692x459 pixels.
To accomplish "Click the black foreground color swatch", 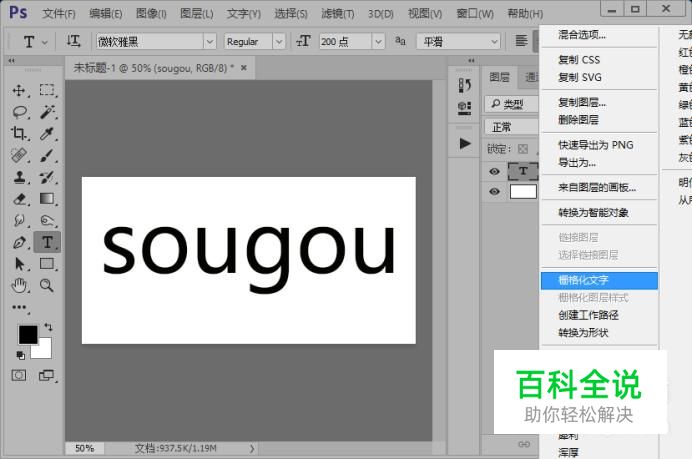I will click(x=26, y=333).
